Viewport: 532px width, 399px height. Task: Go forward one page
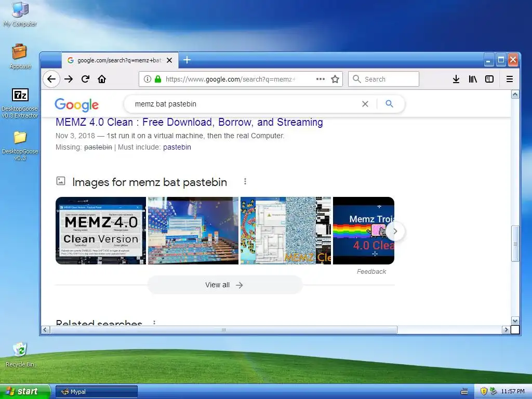(x=69, y=79)
